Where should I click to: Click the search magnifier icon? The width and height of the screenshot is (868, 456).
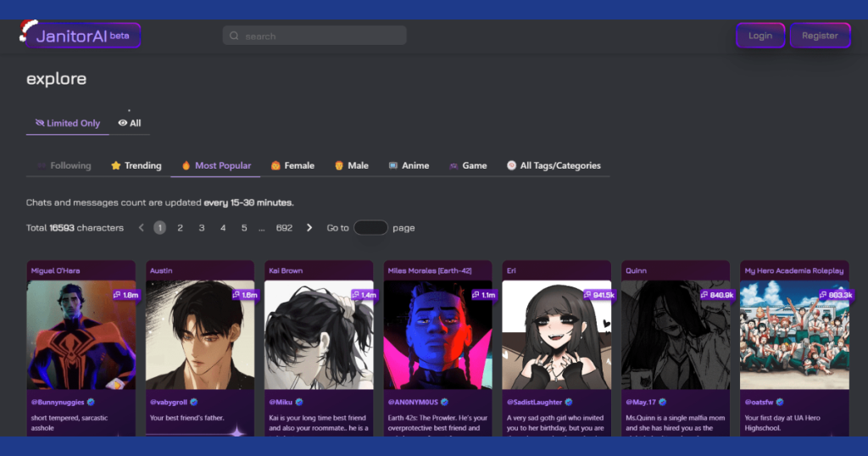[x=234, y=36]
